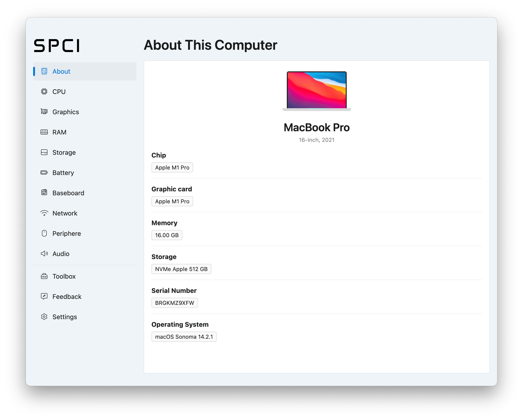Viewport: 523px width, 420px height.
Task: Click the serial number BRGKMZ9XFW tag
Action: (x=175, y=303)
